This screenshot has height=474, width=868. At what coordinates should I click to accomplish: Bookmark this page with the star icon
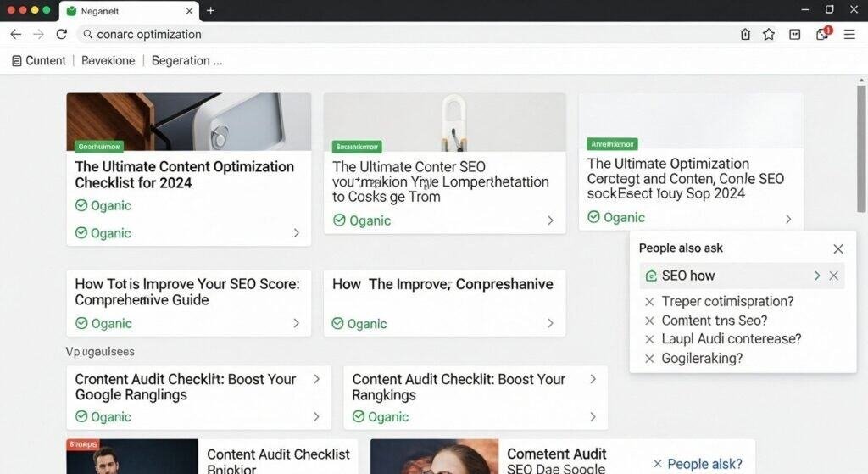[x=768, y=34]
